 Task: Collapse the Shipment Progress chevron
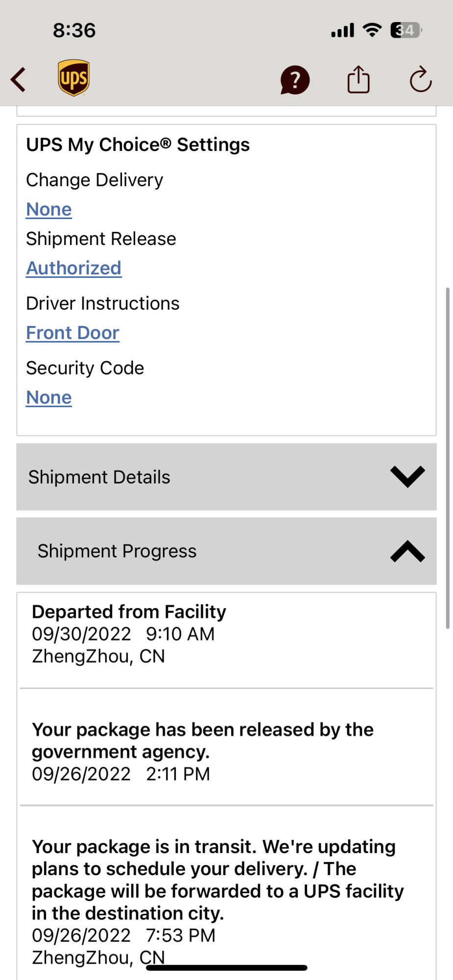tap(407, 551)
